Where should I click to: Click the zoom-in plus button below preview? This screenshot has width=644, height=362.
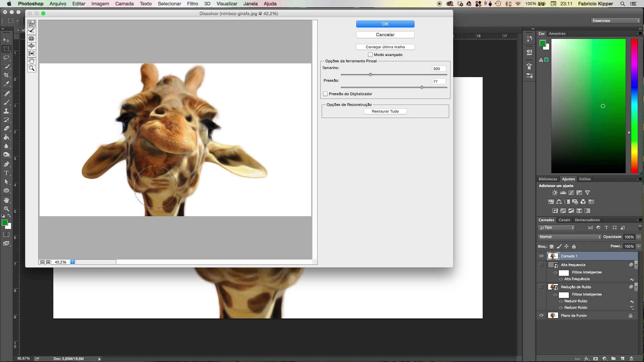coord(48,262)
